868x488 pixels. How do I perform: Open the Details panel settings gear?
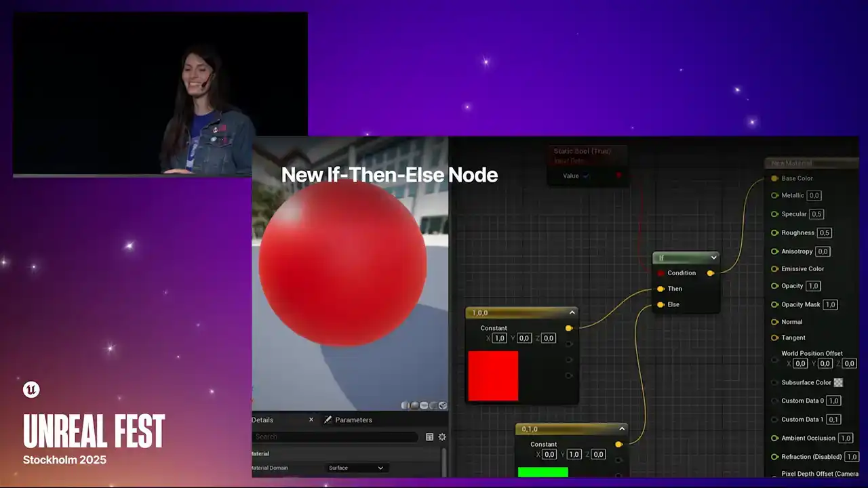click(442, 437)
